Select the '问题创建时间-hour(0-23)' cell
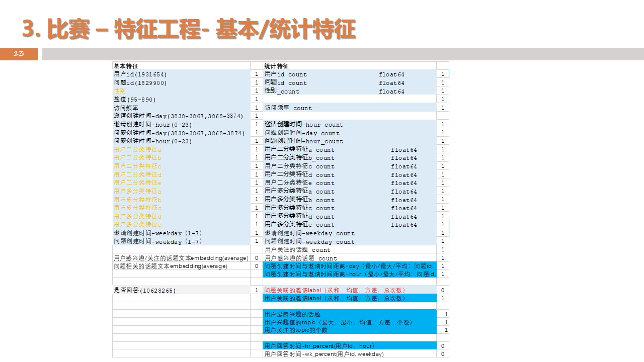 pos(181,141)
